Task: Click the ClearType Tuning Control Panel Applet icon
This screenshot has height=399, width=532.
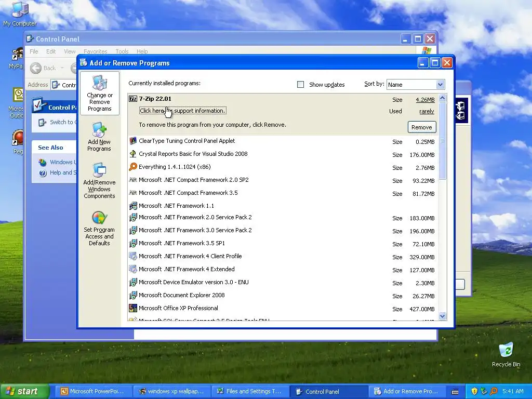Action: click(x=133, y=141)
